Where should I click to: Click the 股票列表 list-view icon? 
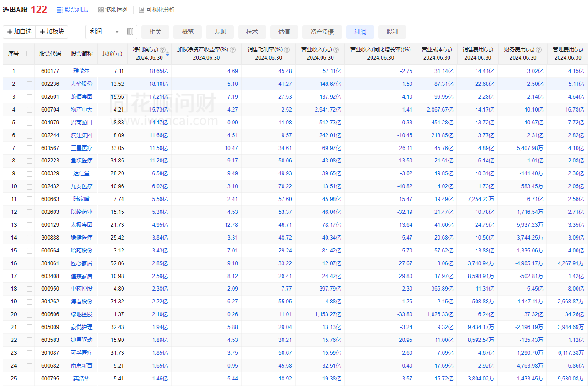click(60, 10)
